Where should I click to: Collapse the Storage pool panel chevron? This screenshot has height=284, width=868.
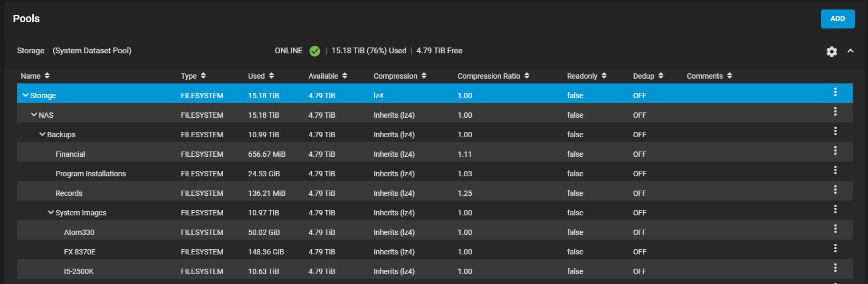(850, 51)
